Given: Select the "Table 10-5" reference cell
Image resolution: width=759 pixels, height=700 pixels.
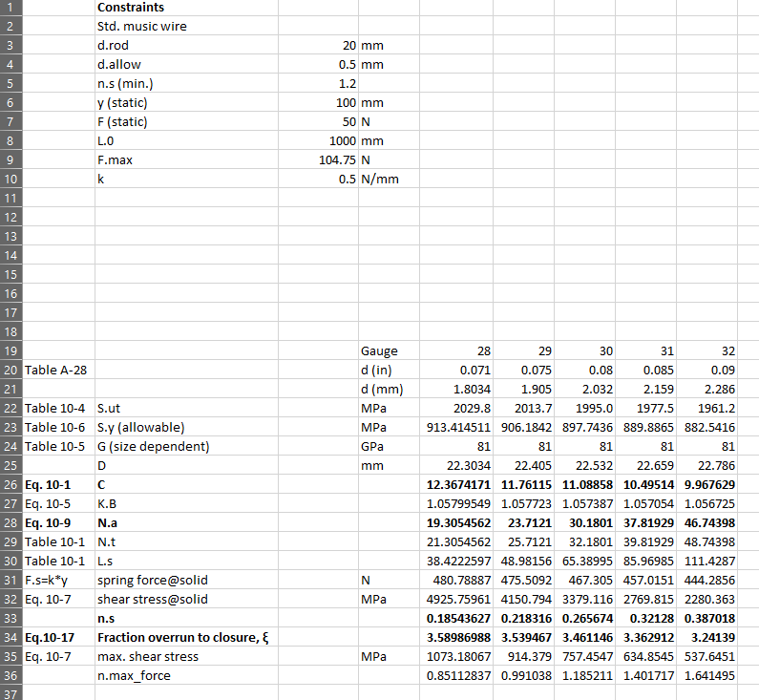Looking at the screenshot, I should 58,446.
